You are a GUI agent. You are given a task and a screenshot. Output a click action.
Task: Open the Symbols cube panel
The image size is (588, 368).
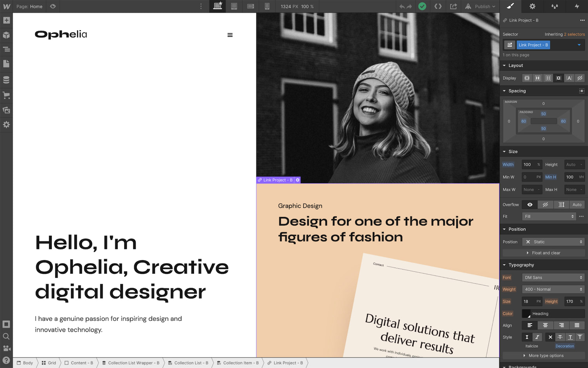6,35
